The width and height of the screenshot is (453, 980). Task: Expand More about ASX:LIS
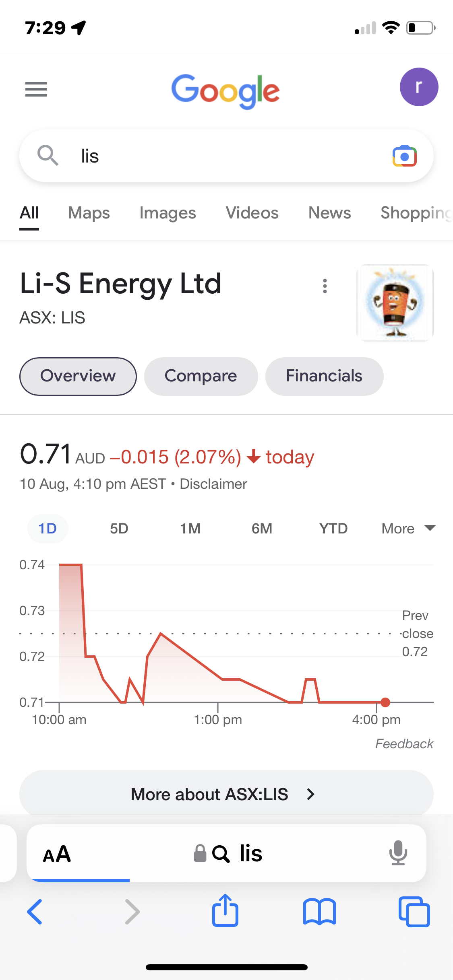[226, 794]
